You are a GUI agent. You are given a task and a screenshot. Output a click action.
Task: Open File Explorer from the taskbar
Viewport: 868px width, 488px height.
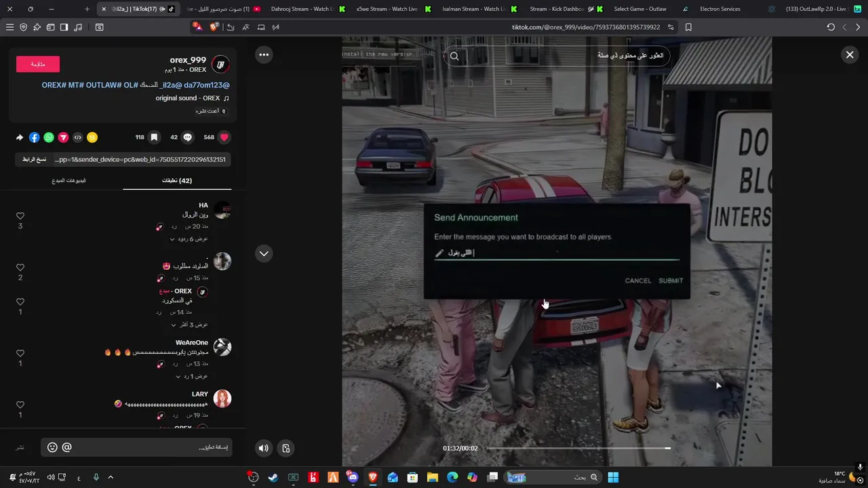pos(432,477)
